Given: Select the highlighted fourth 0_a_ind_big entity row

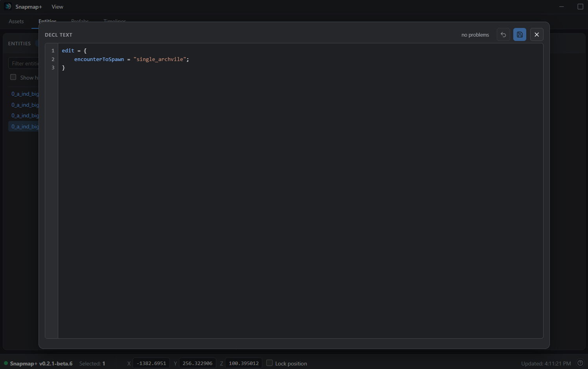Looking at the screenshot, I should coord(24,126).
